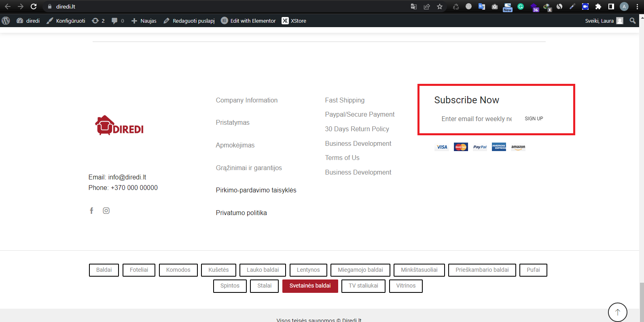Click the Visa payment icon

(442, 147)
